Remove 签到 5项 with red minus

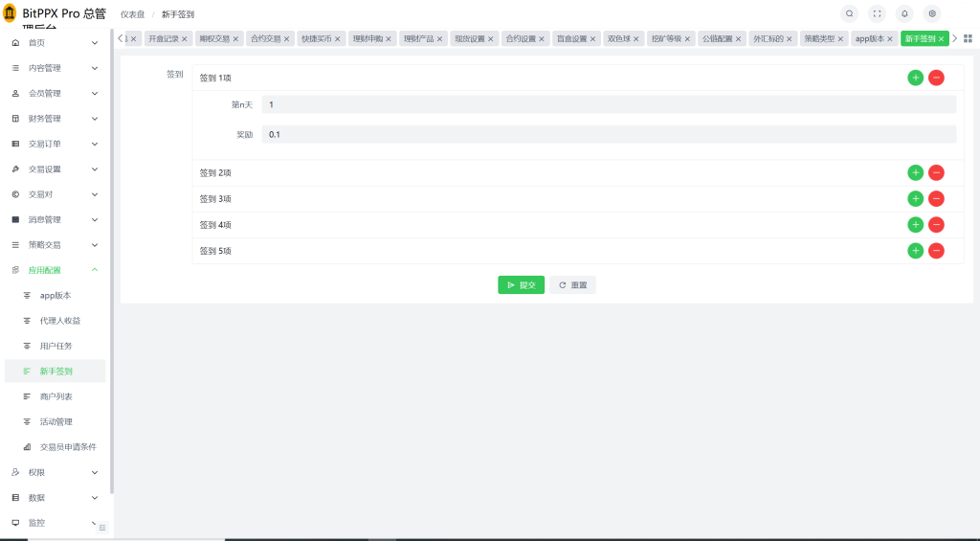pyautogui.click(x=936, y=251)
